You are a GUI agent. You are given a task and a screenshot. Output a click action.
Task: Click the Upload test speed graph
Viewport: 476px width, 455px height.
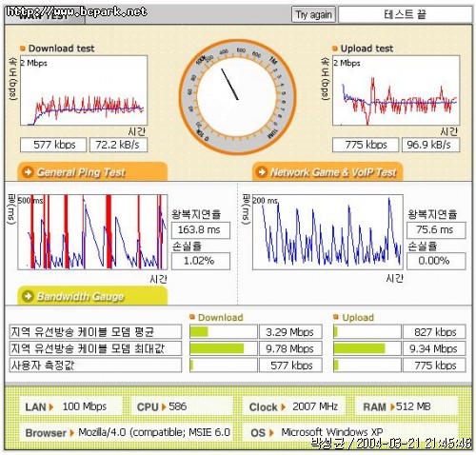point(396,90)
